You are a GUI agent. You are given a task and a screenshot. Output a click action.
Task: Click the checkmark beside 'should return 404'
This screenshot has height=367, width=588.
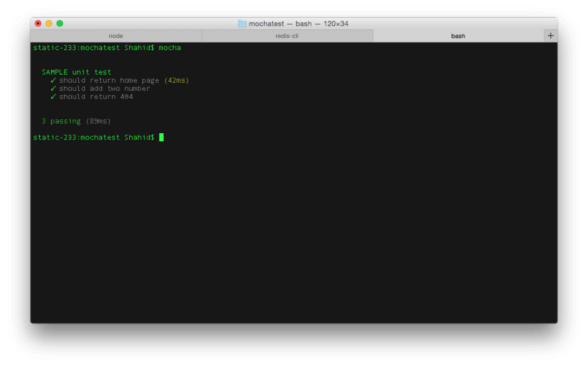pos(53,96)
